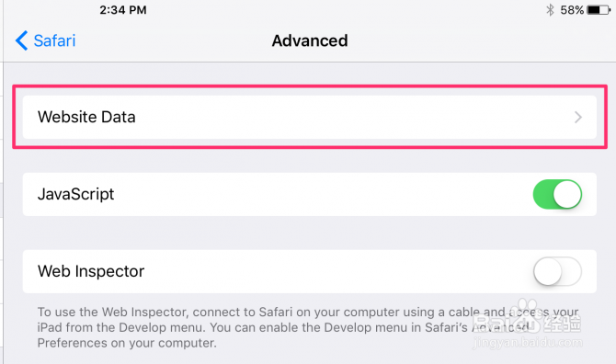The image size is (616, 364).
Task: Click the battery level icon
Action: click(x=599, y=10)
